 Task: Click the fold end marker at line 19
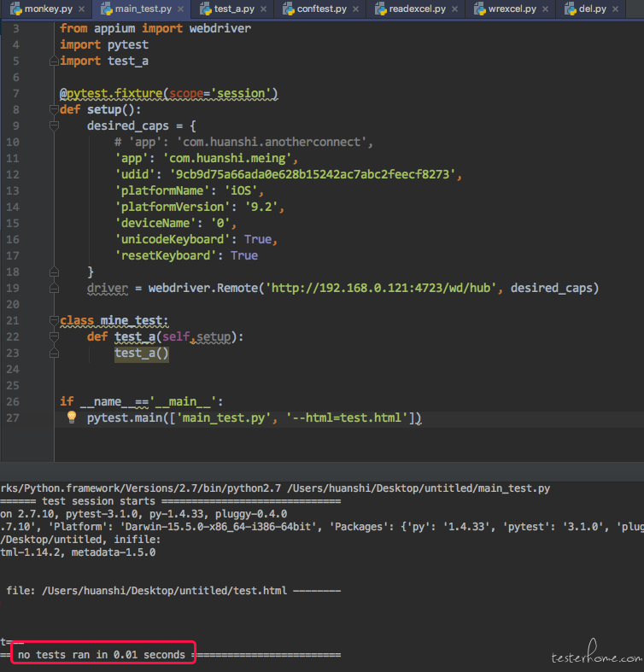coord(54,288)
